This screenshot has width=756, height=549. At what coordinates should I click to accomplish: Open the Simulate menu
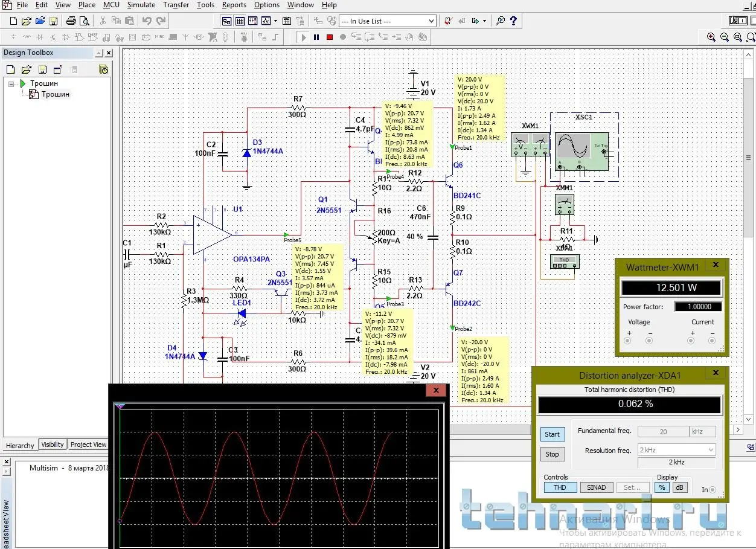tap(141, 5)
